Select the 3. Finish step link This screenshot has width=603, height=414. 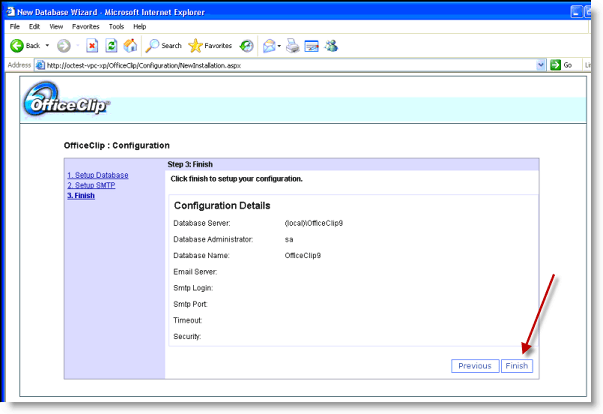(x=81, y=196)
